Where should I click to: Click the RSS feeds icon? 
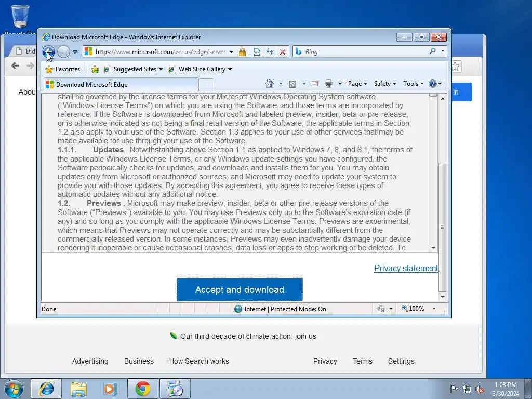click(x=292, y=84)
